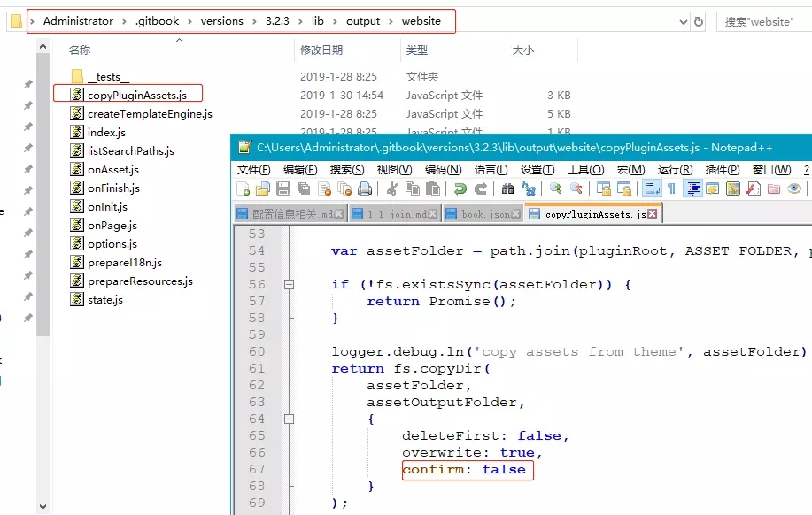Expand the chevron after lib breadcrumb
The height and width of the screenshot is (515, 812).
pos(335,21)
